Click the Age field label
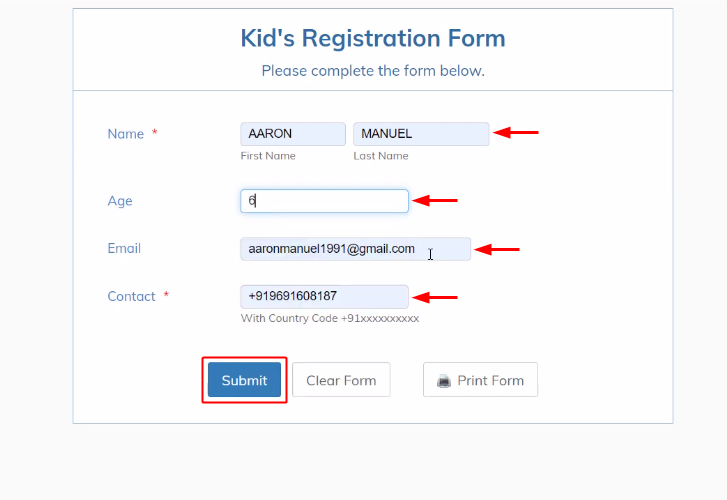Viewport: 727px width, 500px height. [120, 201]
